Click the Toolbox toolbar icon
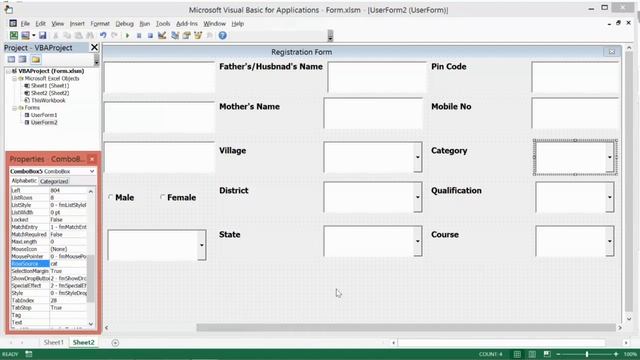Viewport: 640px width, 360px height. (209, 36)
